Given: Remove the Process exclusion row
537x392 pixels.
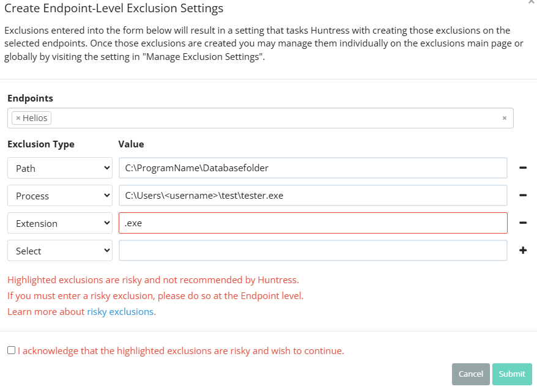Looking at the screenshot, I should [523, 196].
